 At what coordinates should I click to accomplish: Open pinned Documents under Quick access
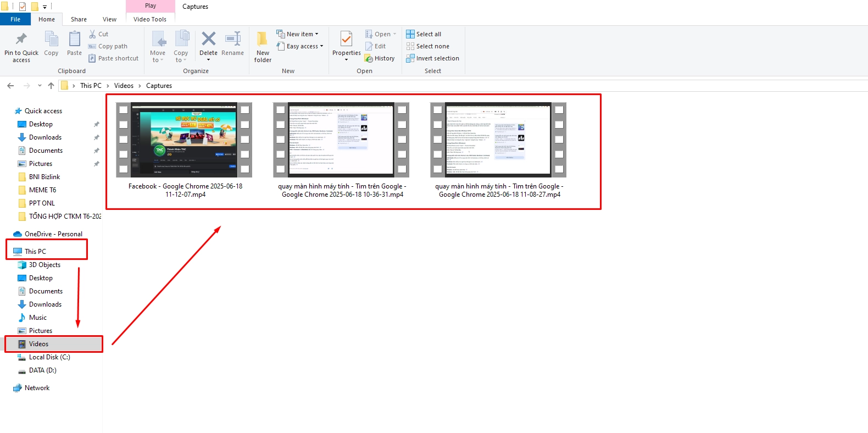click(41, 151)
